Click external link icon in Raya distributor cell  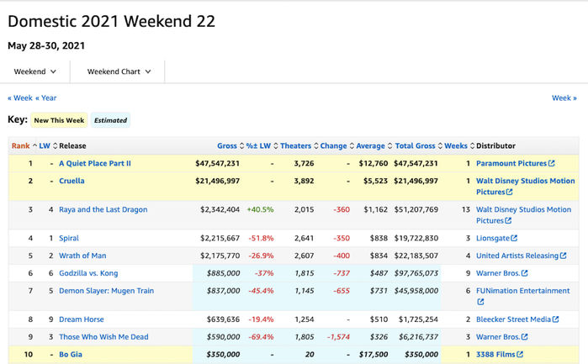[x=508, y=221]
